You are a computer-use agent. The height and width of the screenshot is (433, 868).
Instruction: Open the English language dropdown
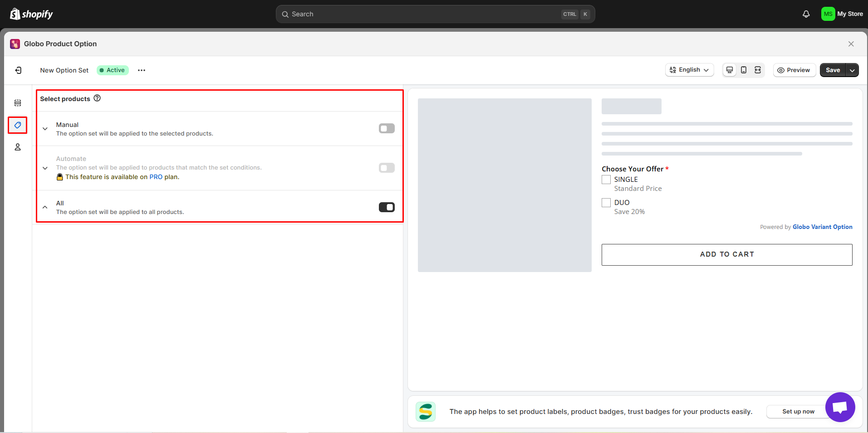click(689, 70)
